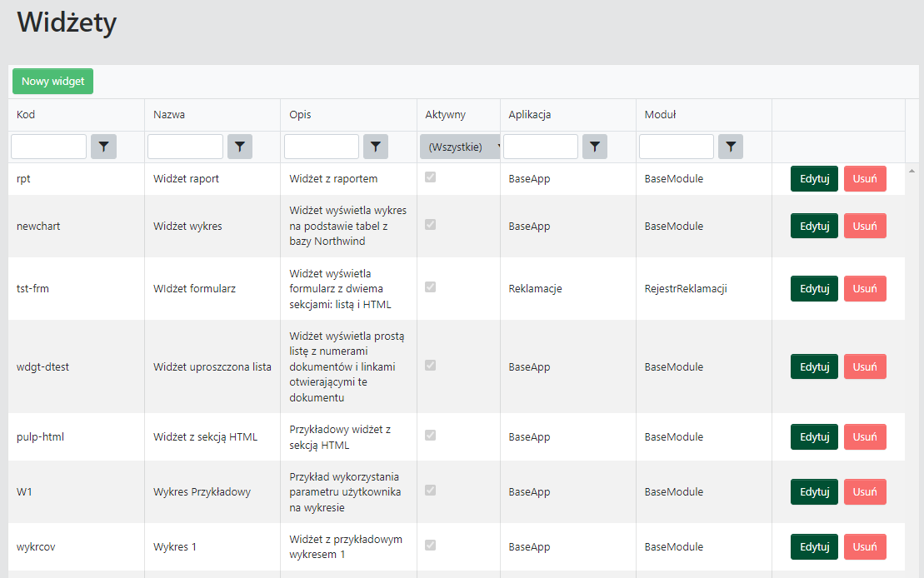Click the Aplikacja column filter icon
This screenshot has height=578, width=924.
[x=595, y=146]
